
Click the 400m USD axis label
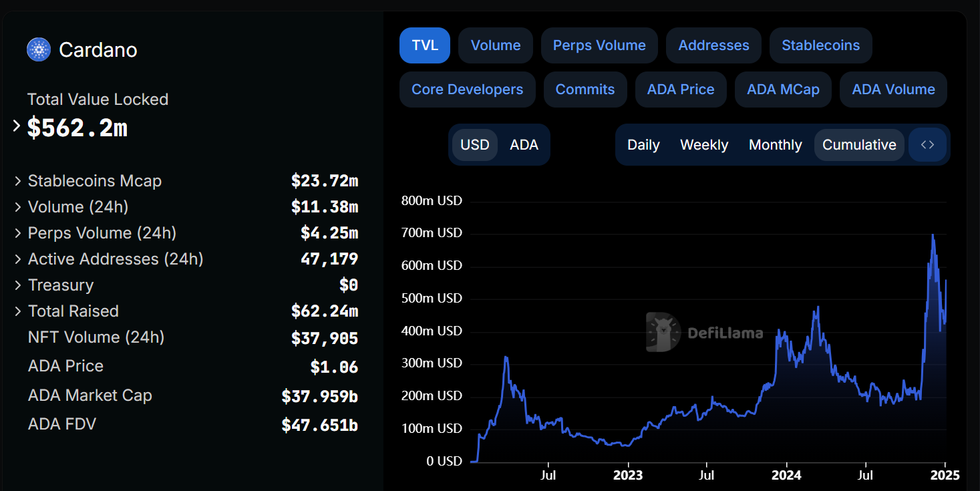click(x=432, y=331)
